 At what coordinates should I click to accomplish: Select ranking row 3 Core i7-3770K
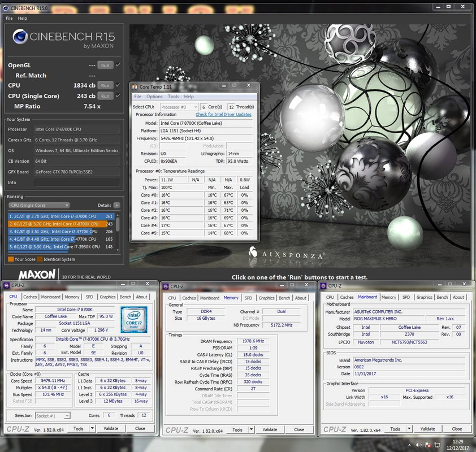pos(60,232)
